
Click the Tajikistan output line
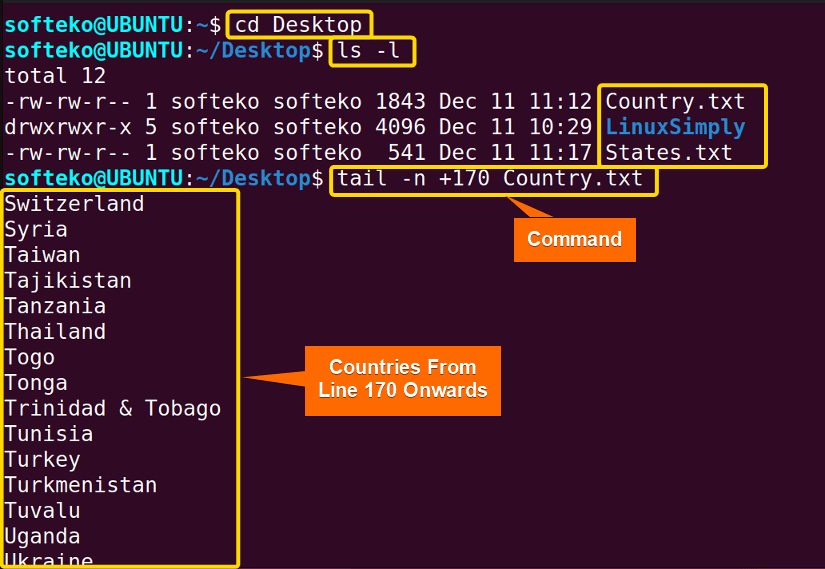pos(68,281)
